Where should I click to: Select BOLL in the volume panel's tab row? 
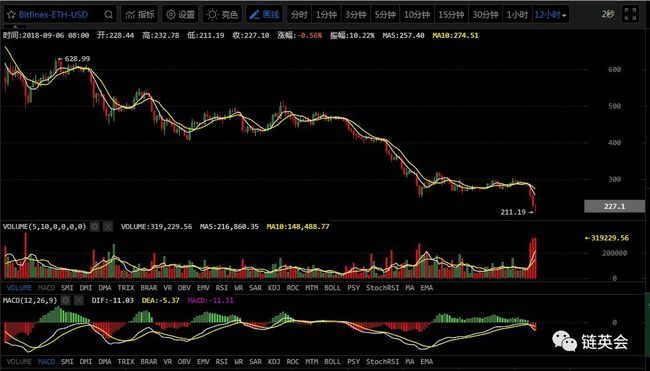tap(332, 287)
